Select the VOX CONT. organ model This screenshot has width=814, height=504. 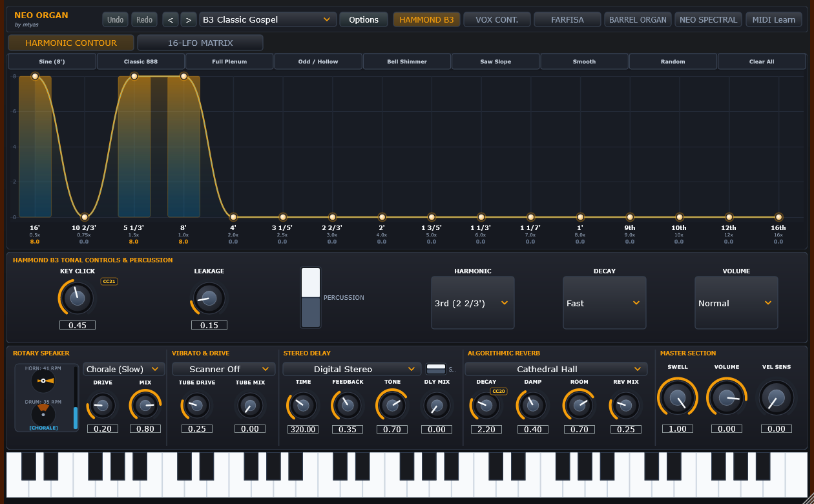pyautogui.click(x=497, y=19)
